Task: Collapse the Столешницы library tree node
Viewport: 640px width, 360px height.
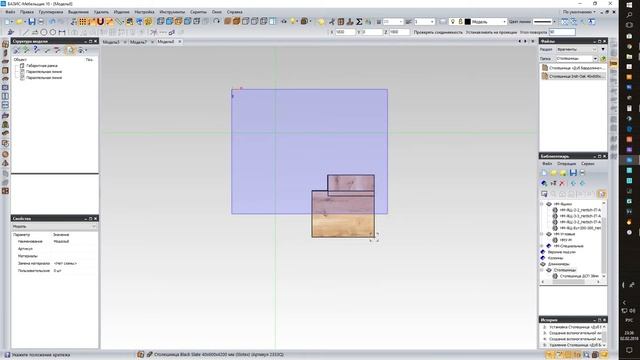Action: [542, 270]
